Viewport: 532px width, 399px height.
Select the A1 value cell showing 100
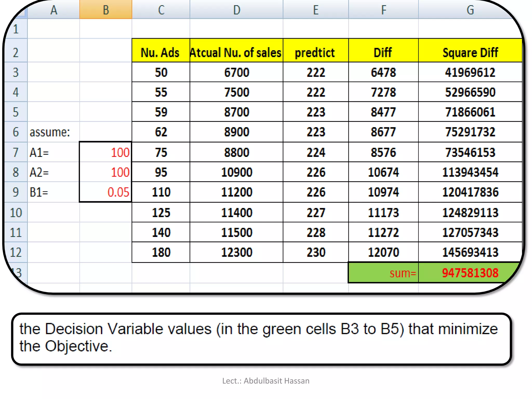tap(106, 152)
